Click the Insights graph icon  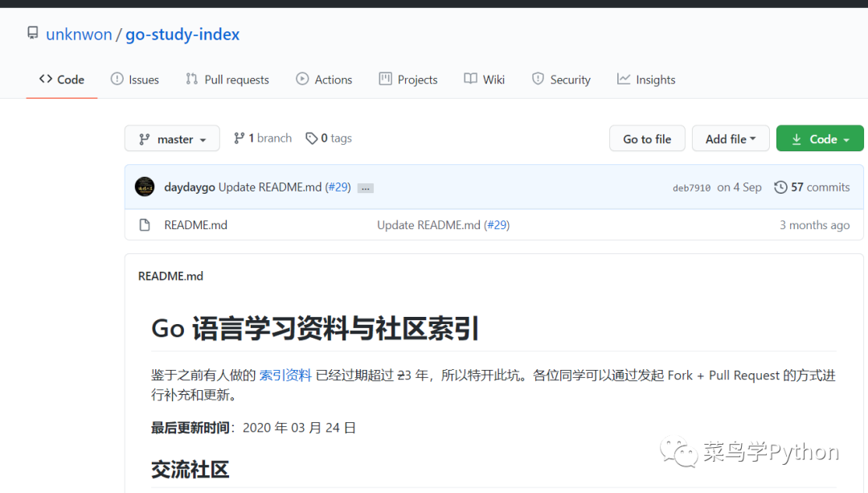pyautogui.click(x=624, y=79)
